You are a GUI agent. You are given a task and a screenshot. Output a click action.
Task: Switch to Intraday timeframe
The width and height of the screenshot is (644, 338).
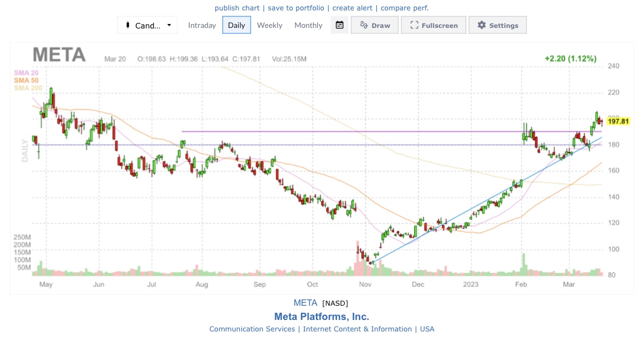coord(202,25)
